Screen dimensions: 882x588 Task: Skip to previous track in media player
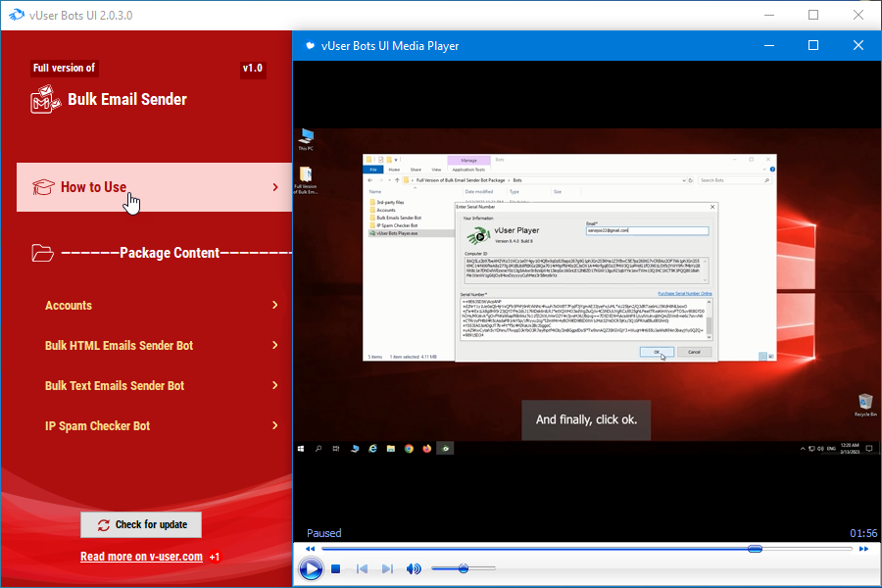pos(362,568)
